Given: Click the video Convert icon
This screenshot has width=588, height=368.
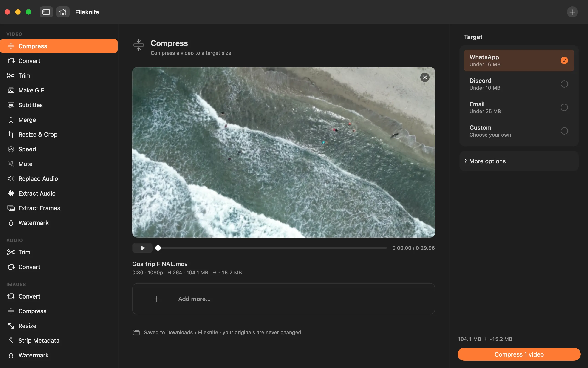Looking at the screenshot, I should (x=11, y=60).
